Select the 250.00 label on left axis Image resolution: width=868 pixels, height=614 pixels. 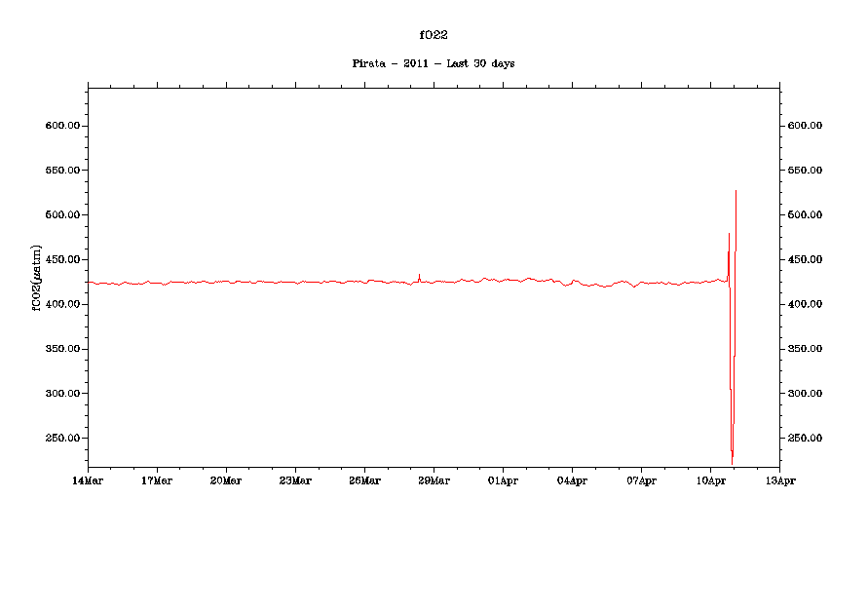click(62, 439)
